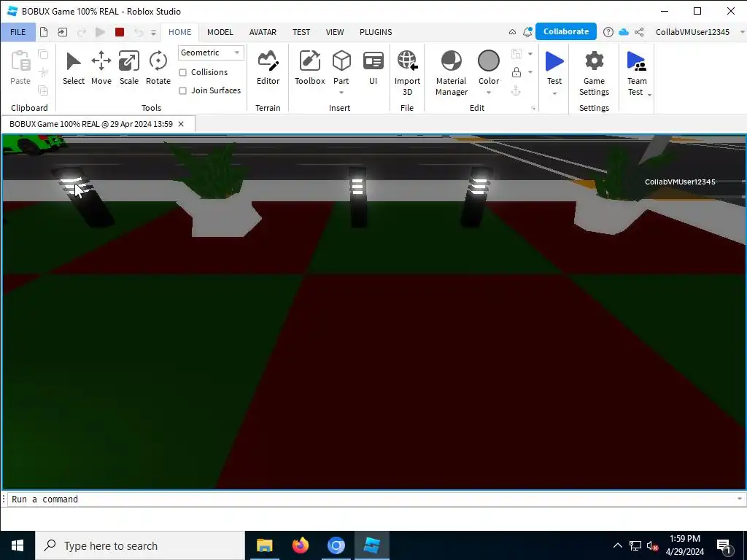Switch to the PLUGINS ribbon tab
Screen dimensions: 747x560
[376, 32]
